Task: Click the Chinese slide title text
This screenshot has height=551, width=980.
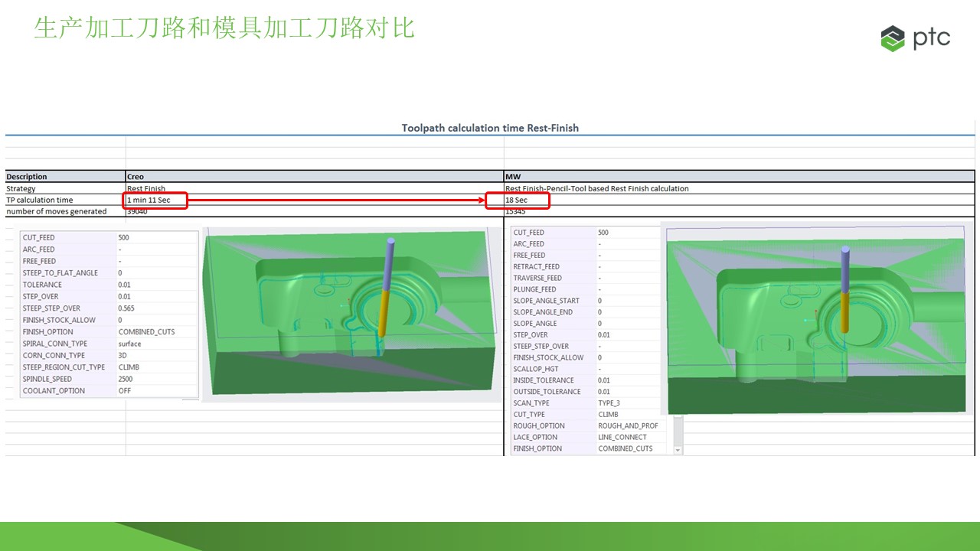Action: click(224, 28)
